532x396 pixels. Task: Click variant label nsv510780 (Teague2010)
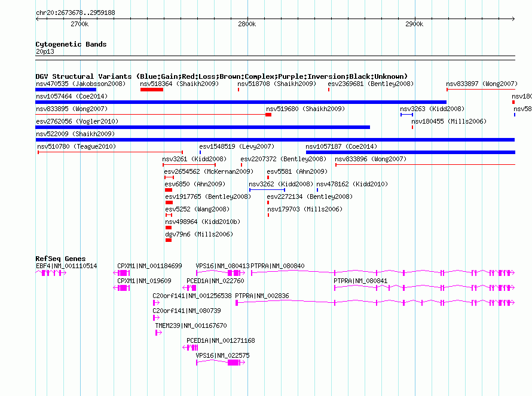77,146
